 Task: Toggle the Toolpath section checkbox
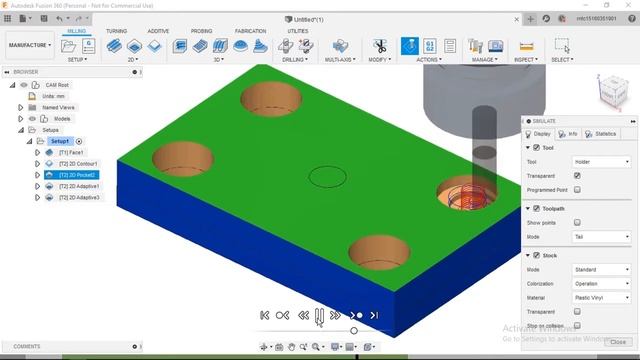click(536, 209)
